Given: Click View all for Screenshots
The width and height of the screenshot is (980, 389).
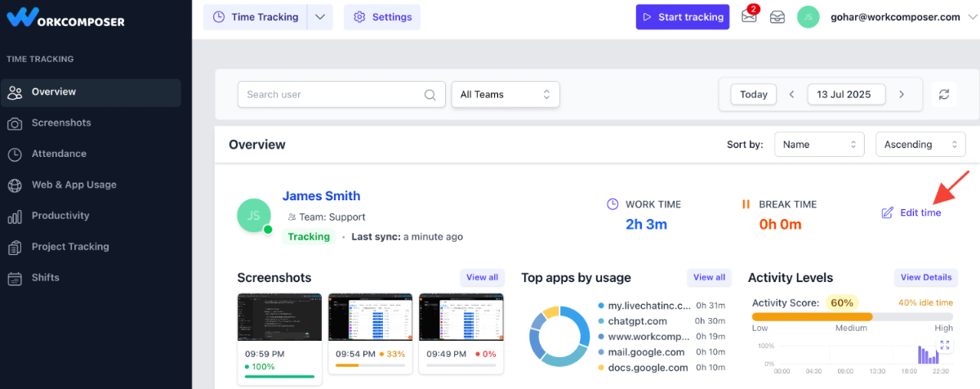Looking at the screenshot, I should click(x=482, y=278).
